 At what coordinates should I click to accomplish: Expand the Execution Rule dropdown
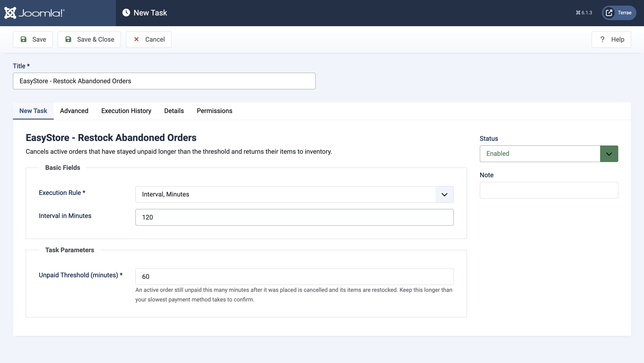point(294,194)
